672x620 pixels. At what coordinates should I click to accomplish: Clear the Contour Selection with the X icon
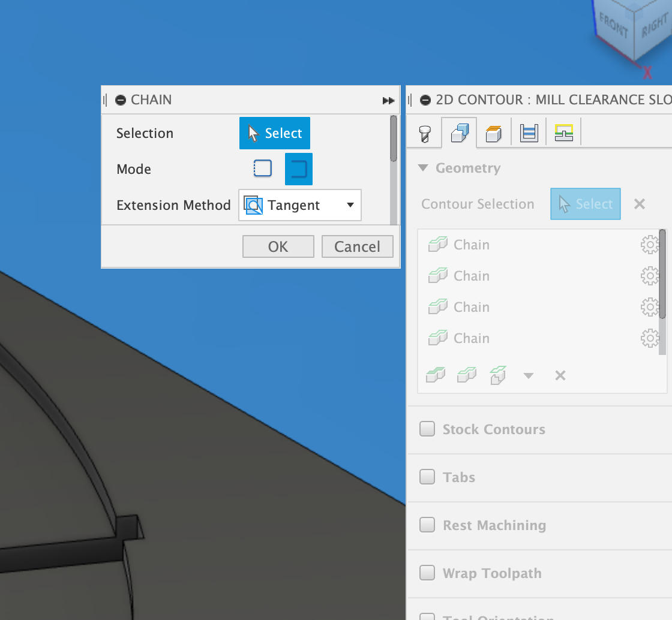tap(639, 204)
